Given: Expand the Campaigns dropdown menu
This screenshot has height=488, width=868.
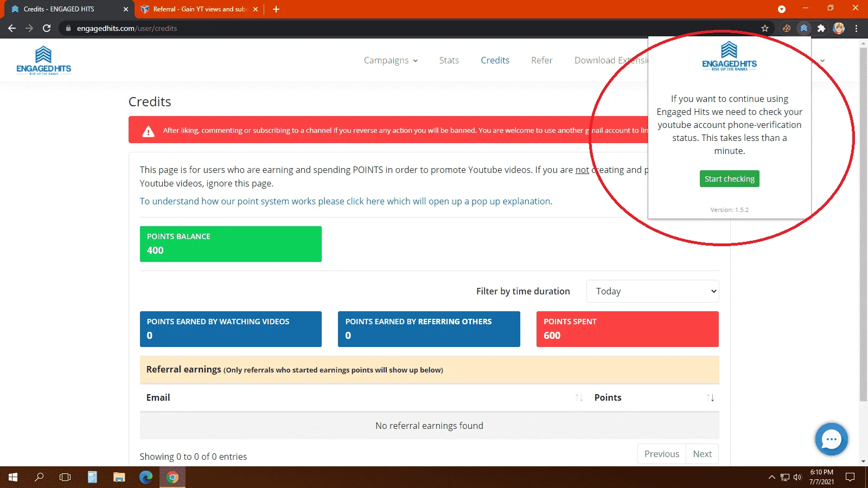Looking at the screenshot, I should 391,60.
